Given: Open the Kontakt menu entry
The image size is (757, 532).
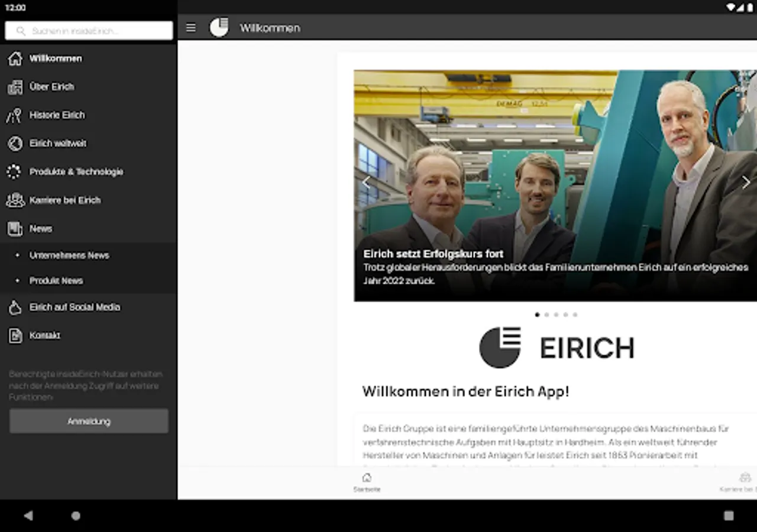Looking at the screenshot, I should pyautogui.click(x=89, y=336).
